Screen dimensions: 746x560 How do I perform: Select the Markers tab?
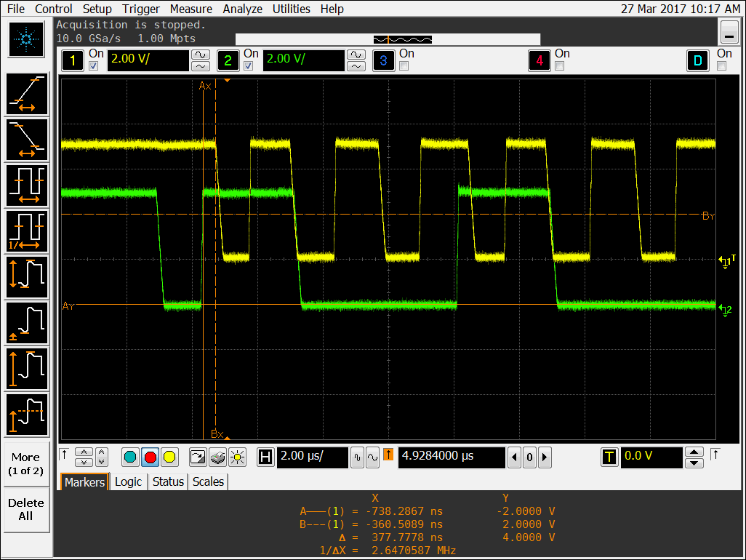pyautogui.click(x=84, y=482)
